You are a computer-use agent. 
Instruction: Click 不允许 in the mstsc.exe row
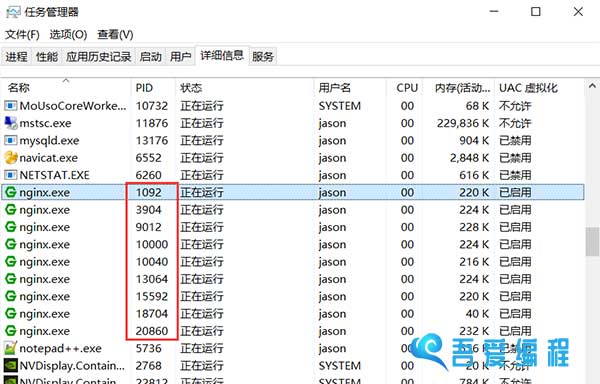(x=515, y=123)
